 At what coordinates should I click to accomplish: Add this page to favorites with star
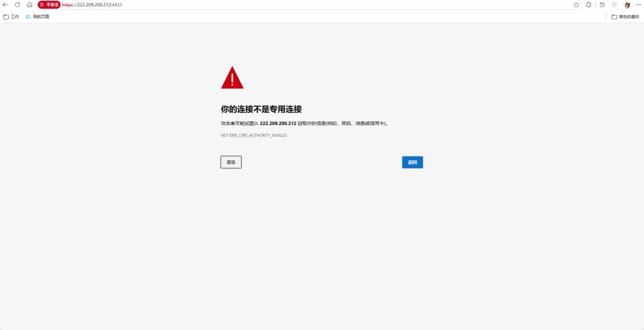pyautogui.click(x=576, y=5)
